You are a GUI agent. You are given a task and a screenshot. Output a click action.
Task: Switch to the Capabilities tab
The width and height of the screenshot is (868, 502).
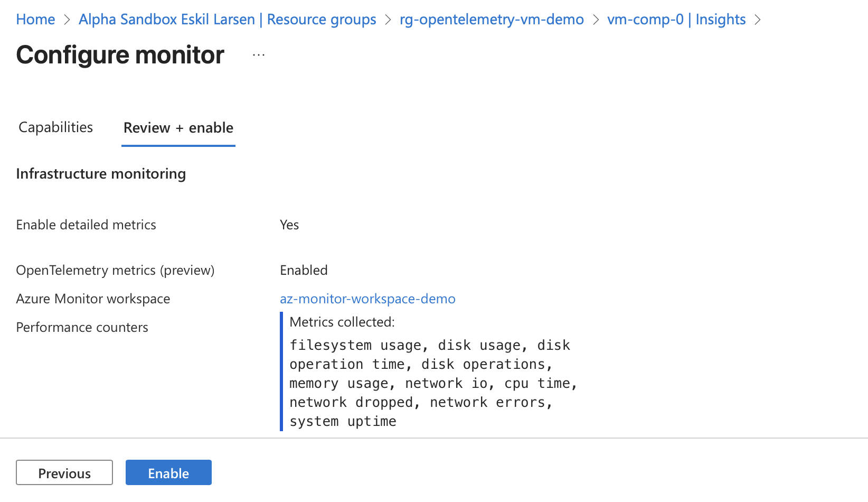pos(55,127)
